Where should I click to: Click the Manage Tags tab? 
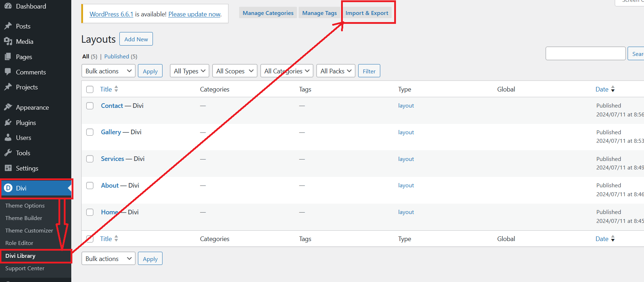[x=319, y=13]
